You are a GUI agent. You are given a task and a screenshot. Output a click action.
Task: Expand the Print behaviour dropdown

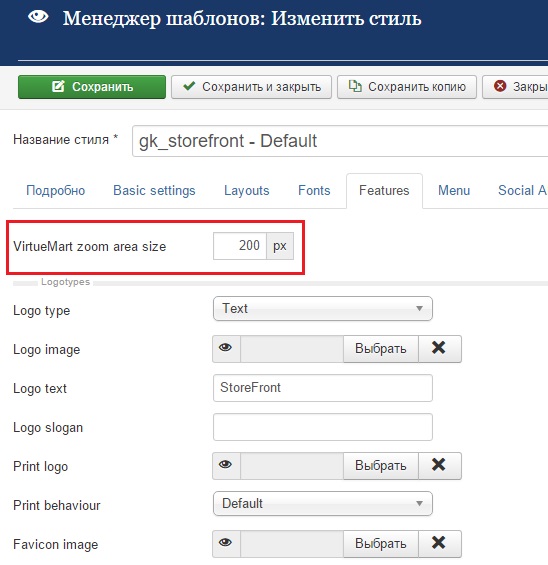pos(323,503)
